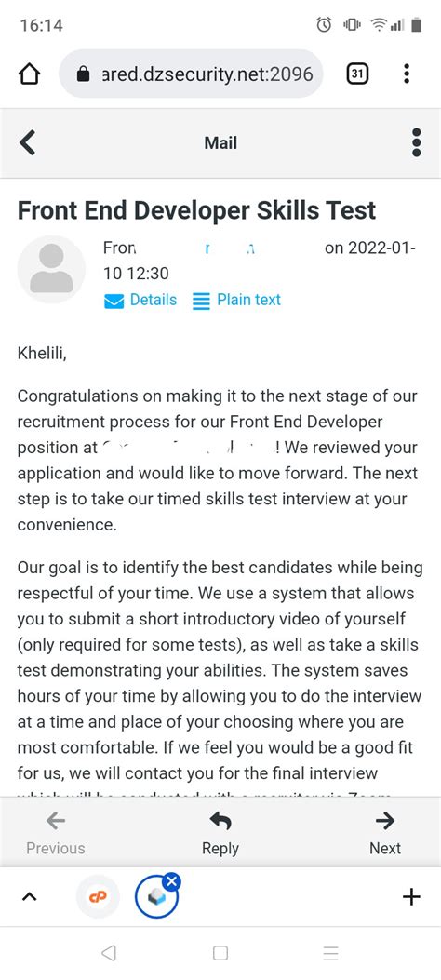Close the active tab with blue X
Viewport: 441px width, 980px height.
[172, 882]
